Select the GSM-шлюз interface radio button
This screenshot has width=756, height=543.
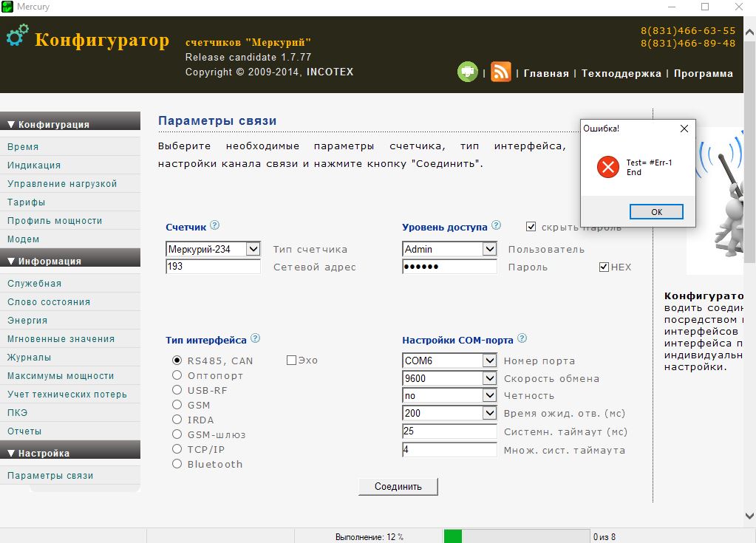click(177, 434)
